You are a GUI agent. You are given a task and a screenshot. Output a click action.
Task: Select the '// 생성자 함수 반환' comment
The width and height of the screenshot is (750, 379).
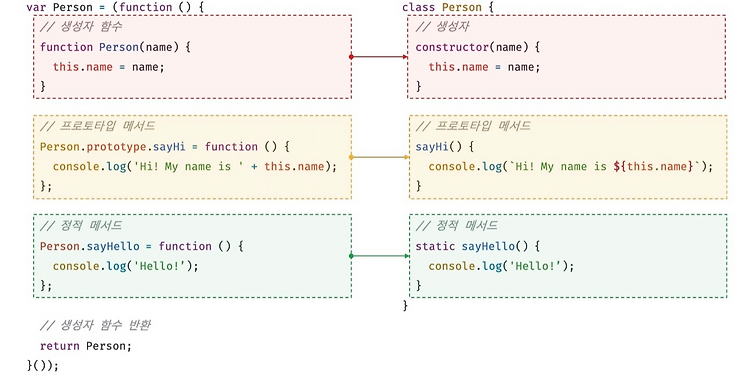coord(95,325)
